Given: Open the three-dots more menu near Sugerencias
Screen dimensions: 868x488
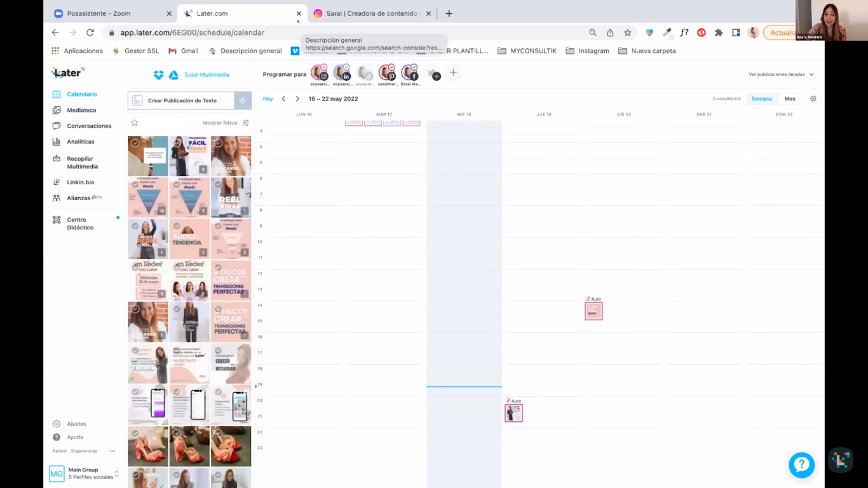Looking at the screenshot, I should pyautogui.click(x=112, y=451).
